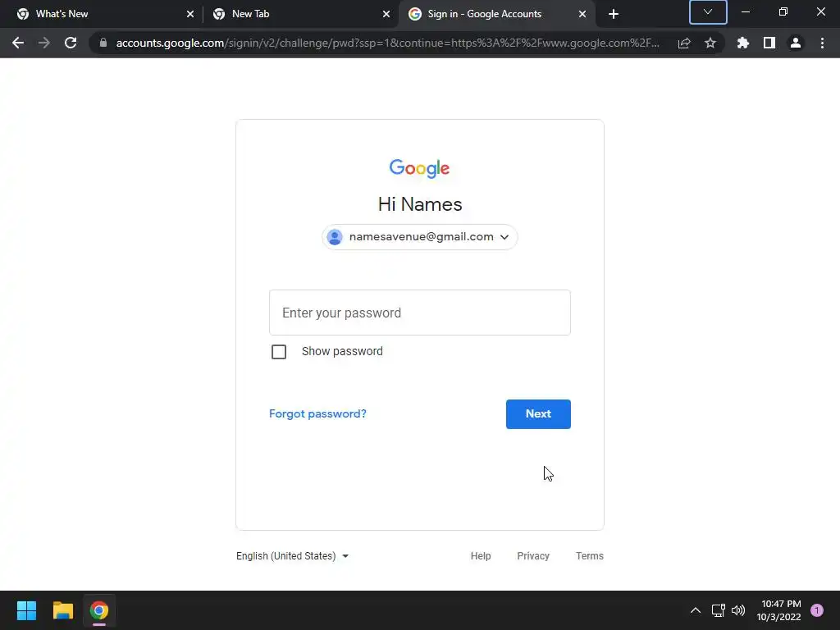Select the Sign in - Google Accounts tab
840x630 pixels.
click(496, 14)
